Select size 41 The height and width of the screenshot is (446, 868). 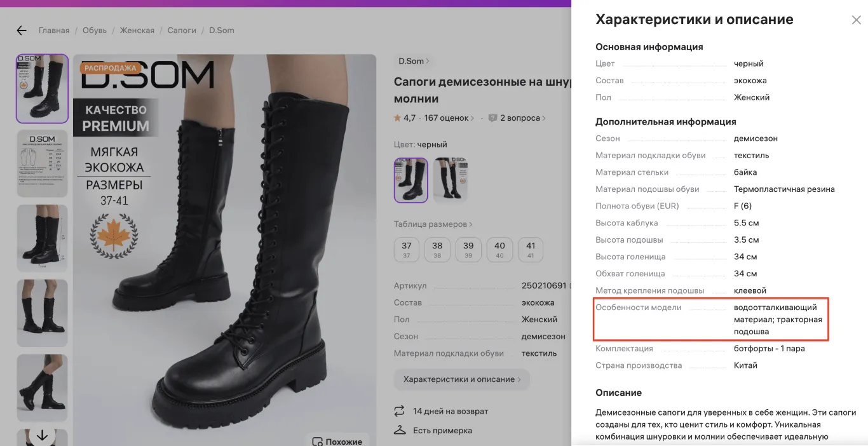pos(531,249)
